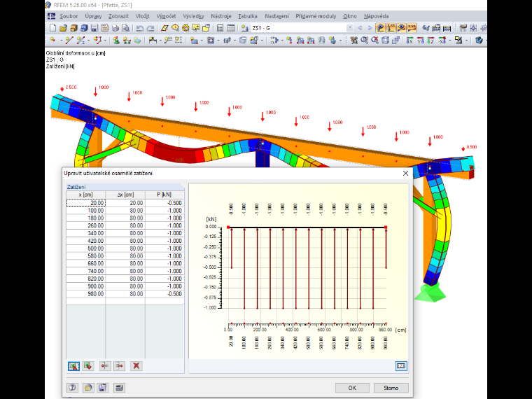532x399 pixels.
Task: Click the x [cm] column header
Action: (x=86, y=195)
